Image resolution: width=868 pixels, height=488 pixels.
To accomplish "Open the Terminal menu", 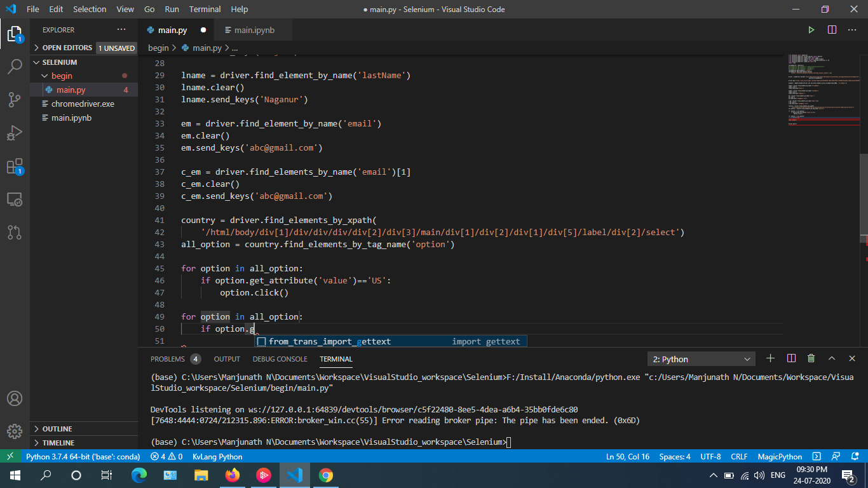I will coord(205,9).
